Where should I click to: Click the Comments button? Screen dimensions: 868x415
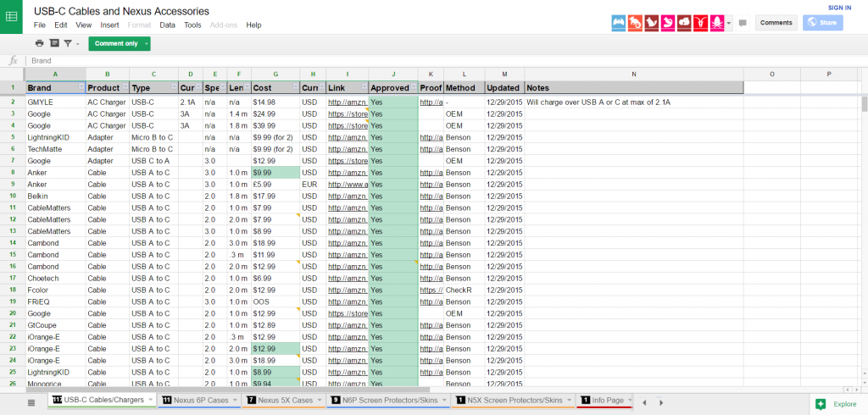[x=776, y=23]
